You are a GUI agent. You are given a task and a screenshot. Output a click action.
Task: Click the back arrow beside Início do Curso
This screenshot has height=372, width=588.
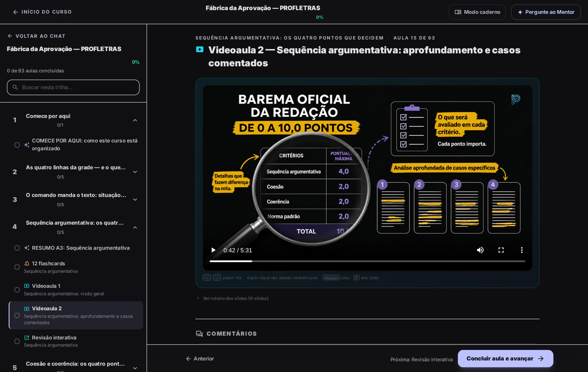tap(16, 12)
